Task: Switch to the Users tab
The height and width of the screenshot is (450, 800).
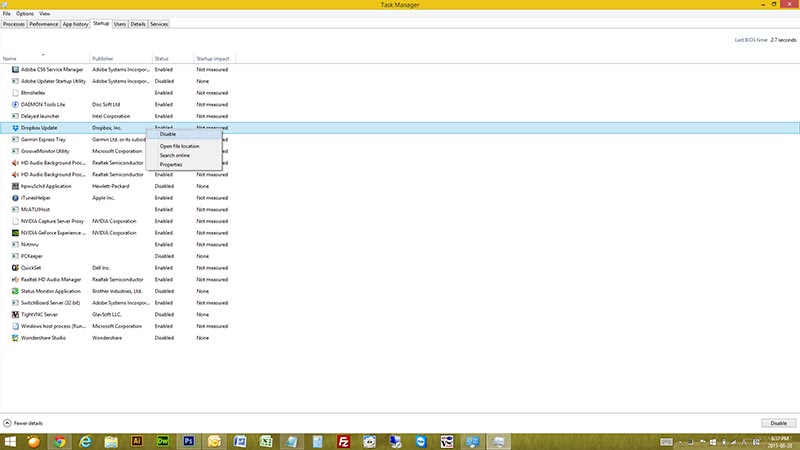Action: click(x=120, y=24)
